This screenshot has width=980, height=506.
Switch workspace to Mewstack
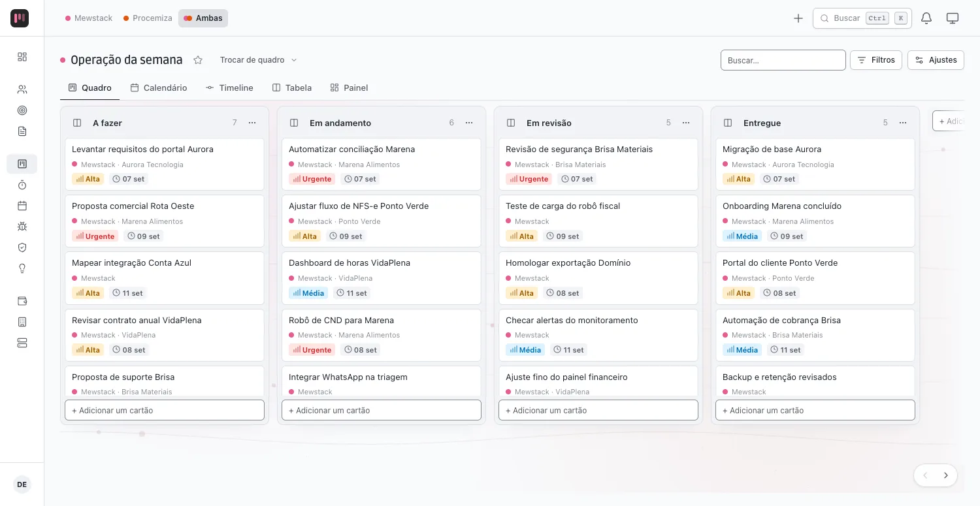[89, 18]
